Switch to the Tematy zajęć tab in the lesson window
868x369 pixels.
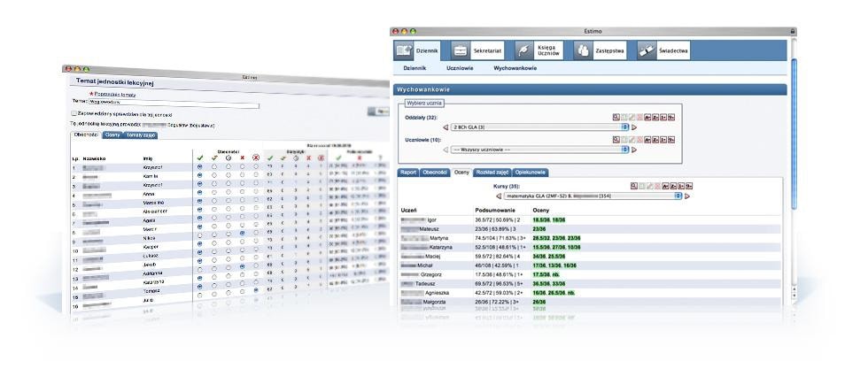click(140, 135)
